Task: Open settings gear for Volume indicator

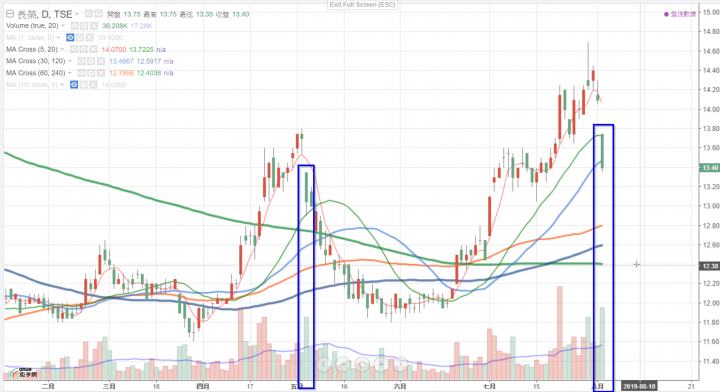Action: [x=84, y=26]
